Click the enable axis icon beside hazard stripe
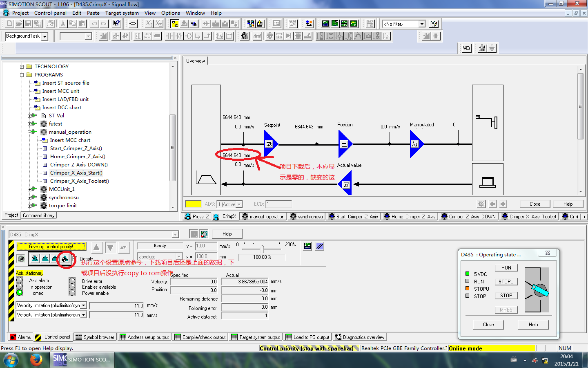The width and height of the screenshot is (588, 368). [x=21, y=258]
